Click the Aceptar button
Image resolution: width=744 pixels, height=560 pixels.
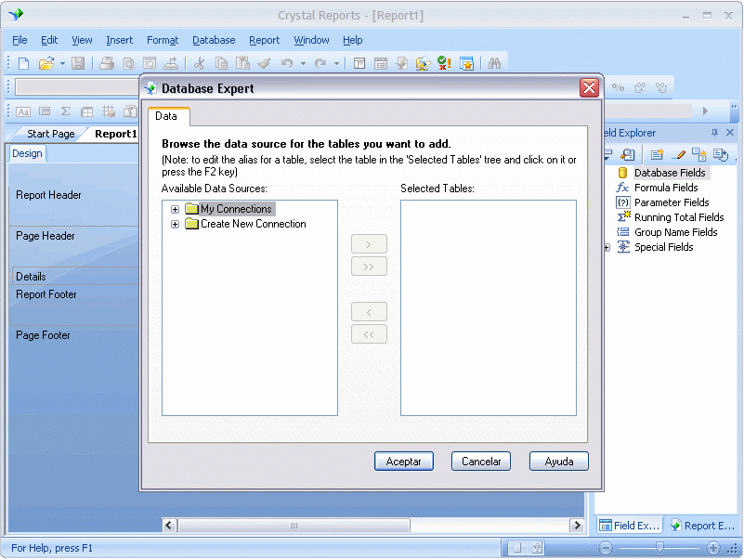[x=403, y=461]
